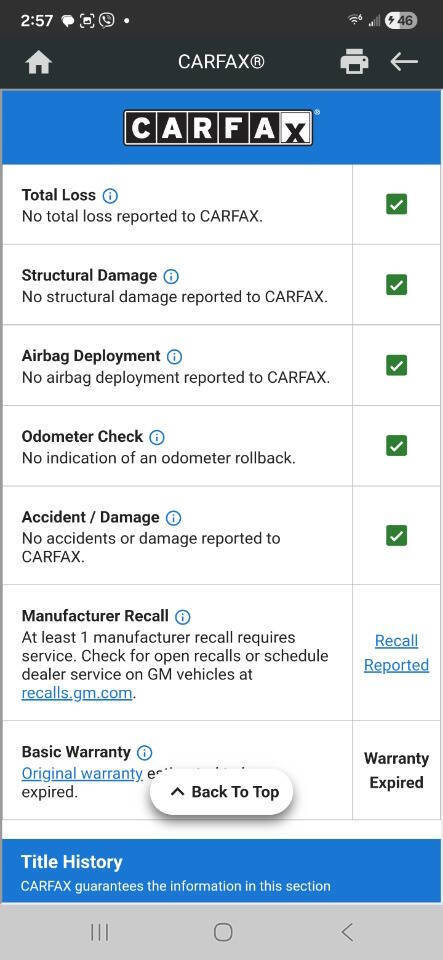443x960 pixels.
Task: Open the recalls.gm.com link
Action: point(77,694)
